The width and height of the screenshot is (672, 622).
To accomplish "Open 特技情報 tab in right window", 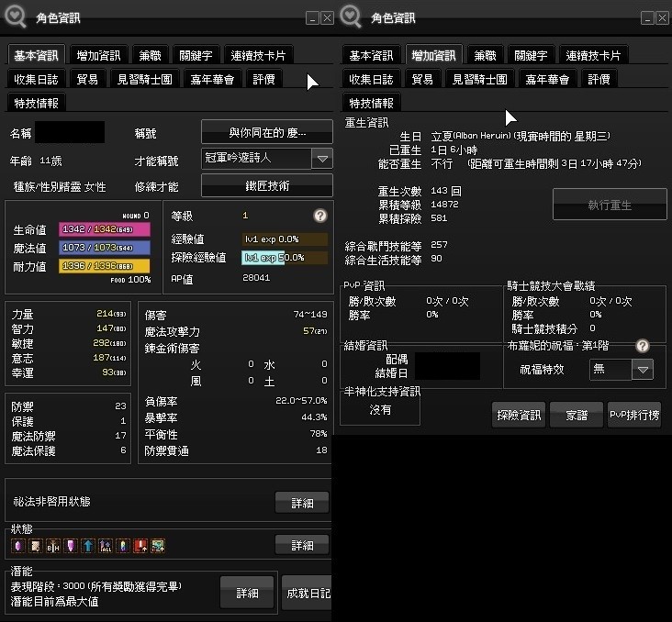I will 371,103.
